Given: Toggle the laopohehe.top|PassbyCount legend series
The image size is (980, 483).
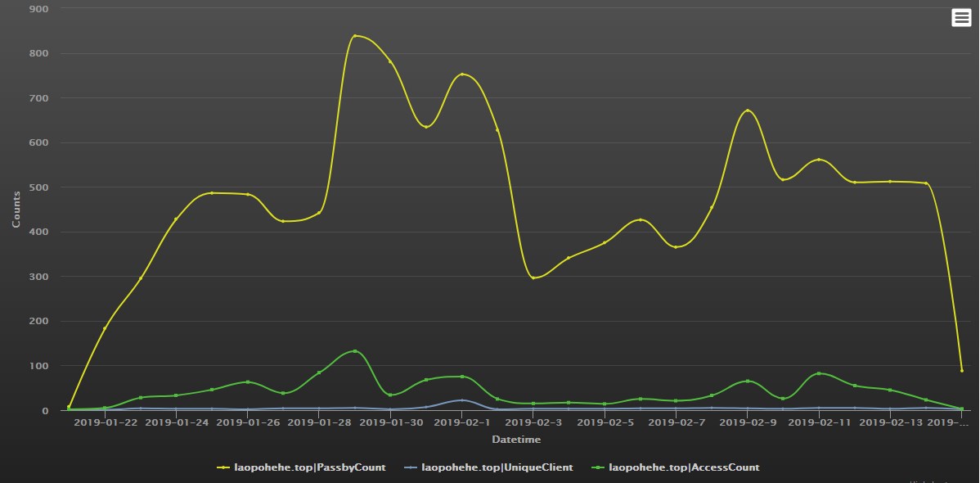Looking at the screenshot, I should [x=301, y=467].
